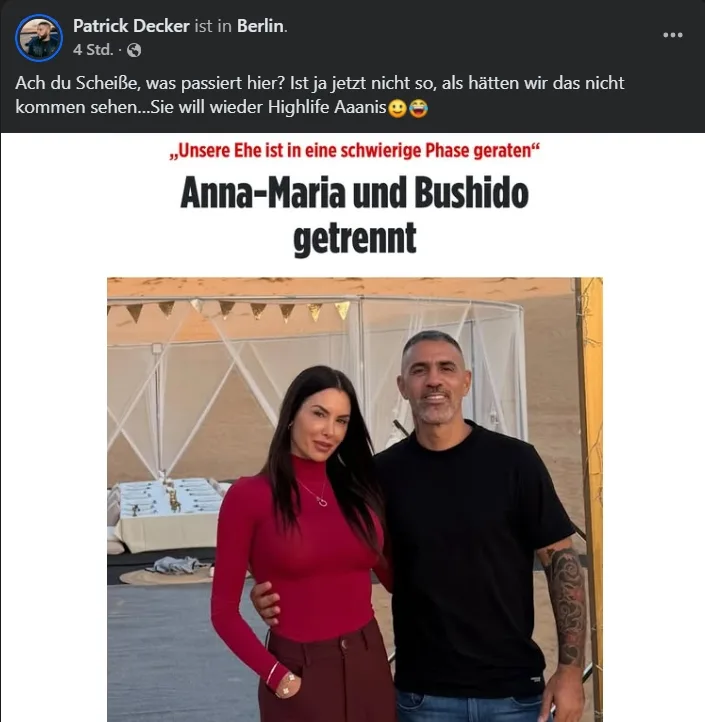Open the Patrick Decker name link

(x=131, y=26)
